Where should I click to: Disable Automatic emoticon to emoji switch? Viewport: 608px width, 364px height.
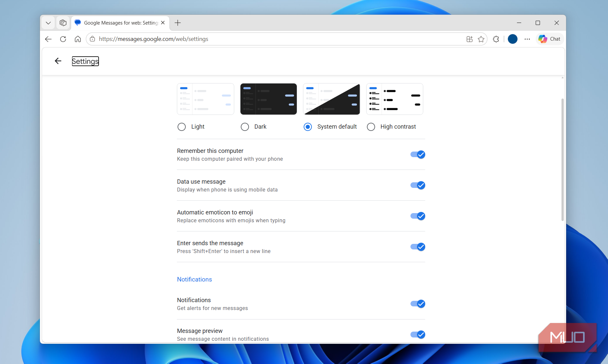(418, 216)
